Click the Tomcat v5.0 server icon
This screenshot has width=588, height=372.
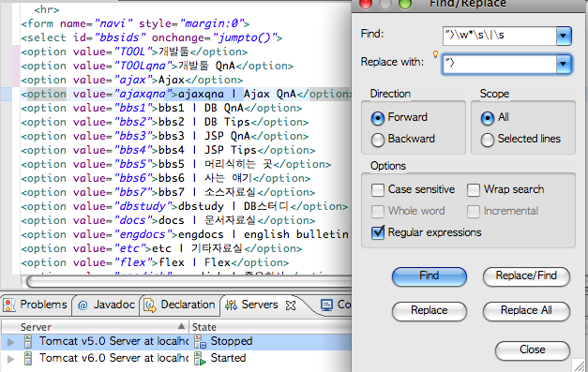coord(28,341)
